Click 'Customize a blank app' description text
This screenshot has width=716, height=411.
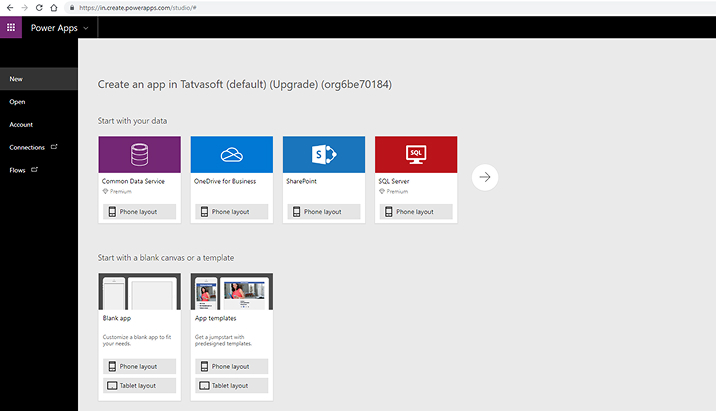(x=137, y=340)
